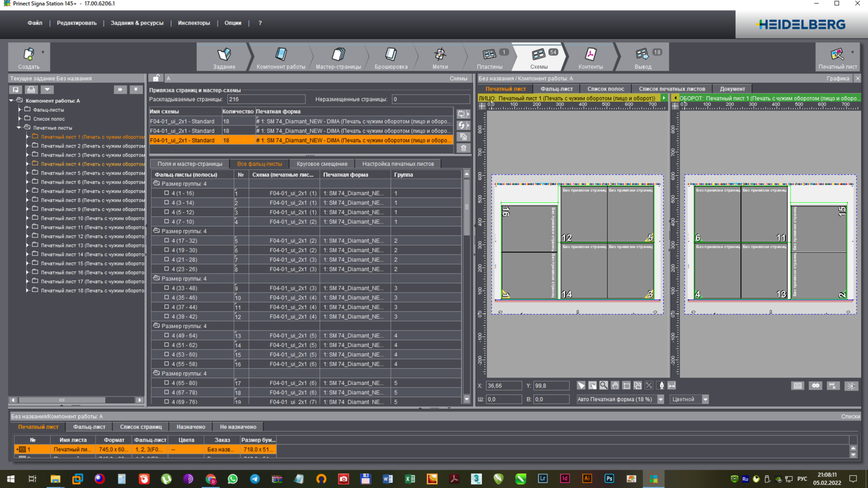Delete selected scheme with trash icon
The image size is (868, 488).
(x=464, y=148)
